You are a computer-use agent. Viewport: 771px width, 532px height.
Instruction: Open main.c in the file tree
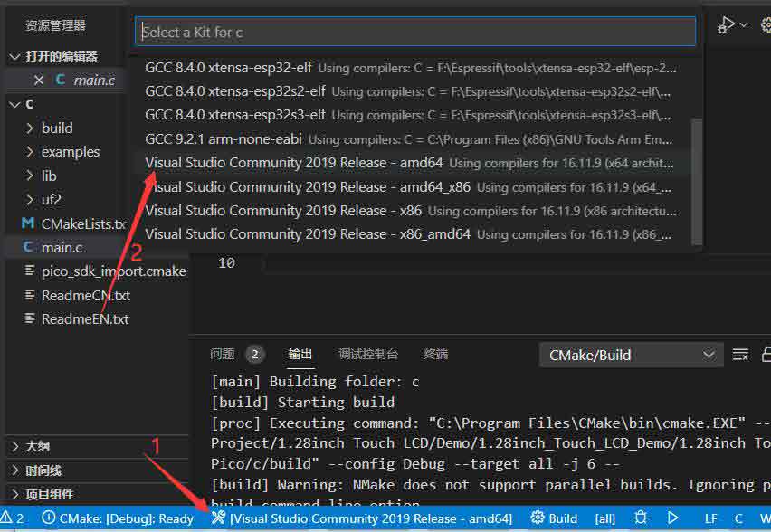[x=62, y=247]
